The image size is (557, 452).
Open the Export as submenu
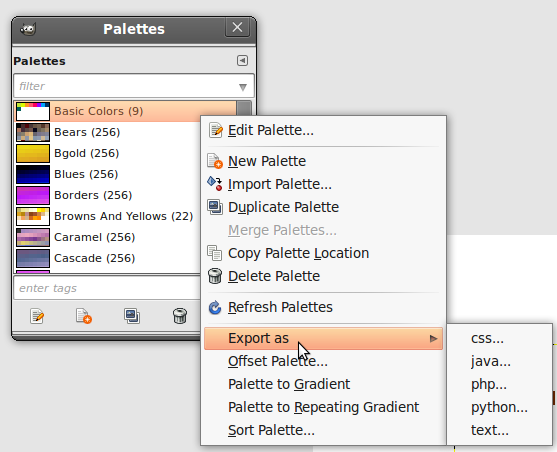(323, 338)
